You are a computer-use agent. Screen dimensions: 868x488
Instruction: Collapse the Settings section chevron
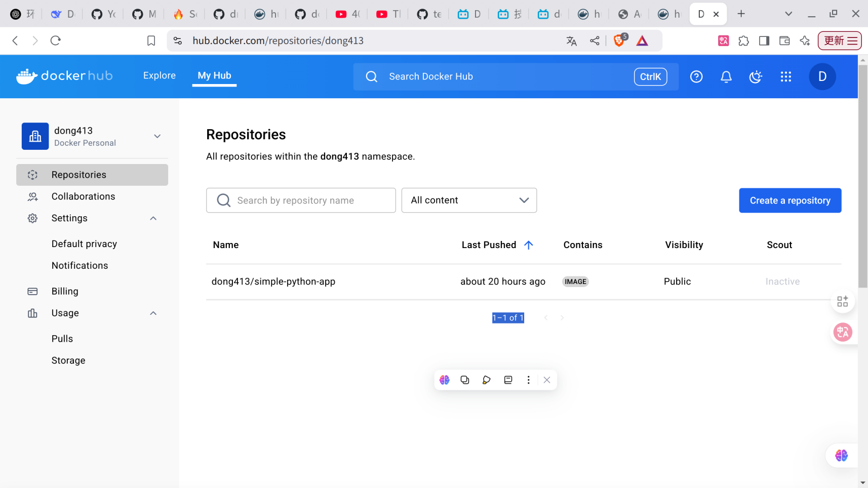(153, 218)
